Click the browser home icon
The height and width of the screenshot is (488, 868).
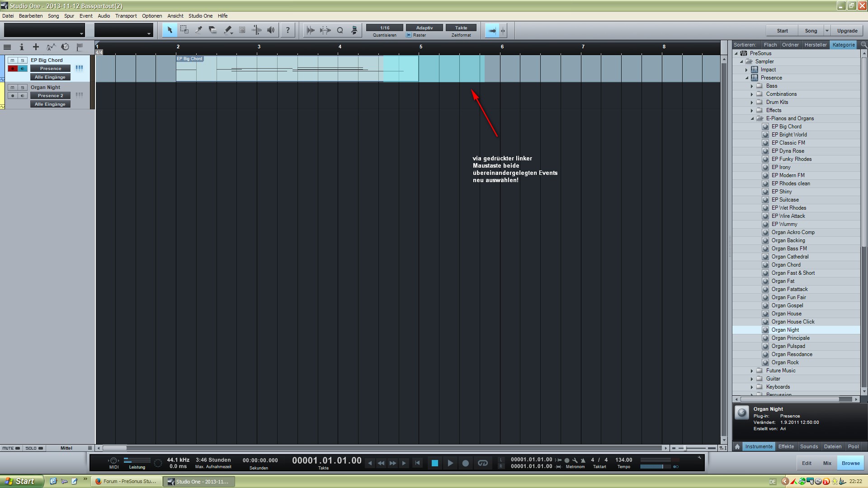pos(737,446)
